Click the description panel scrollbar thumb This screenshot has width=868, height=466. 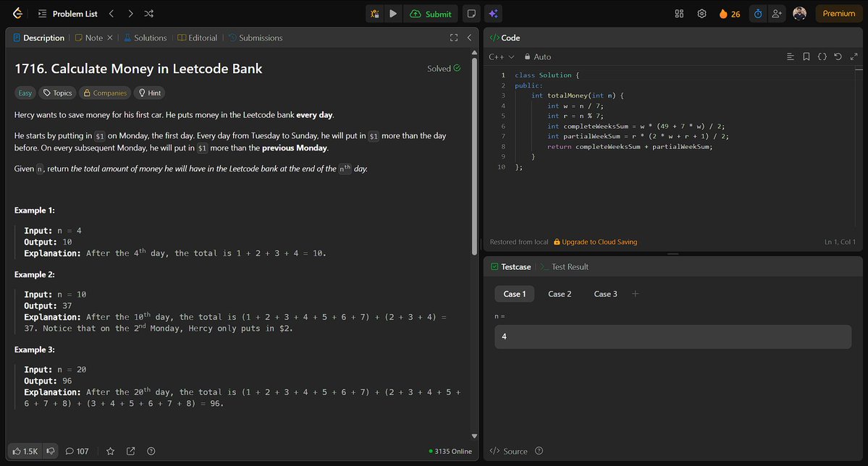tap(474, 156)
